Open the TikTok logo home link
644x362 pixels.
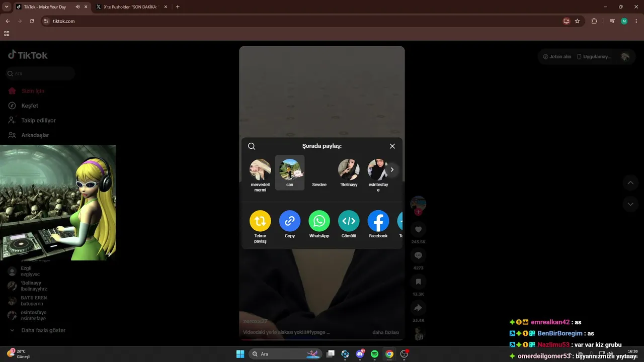click(28, 55)
